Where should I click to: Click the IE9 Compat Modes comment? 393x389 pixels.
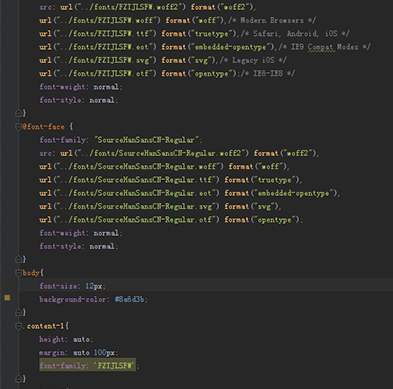[x=324, y=47]
